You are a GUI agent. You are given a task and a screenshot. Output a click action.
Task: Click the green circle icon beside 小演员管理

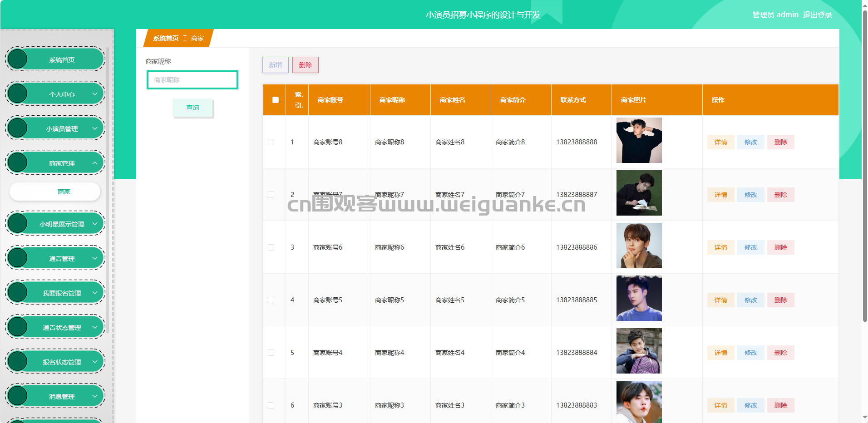pos(18,128)
